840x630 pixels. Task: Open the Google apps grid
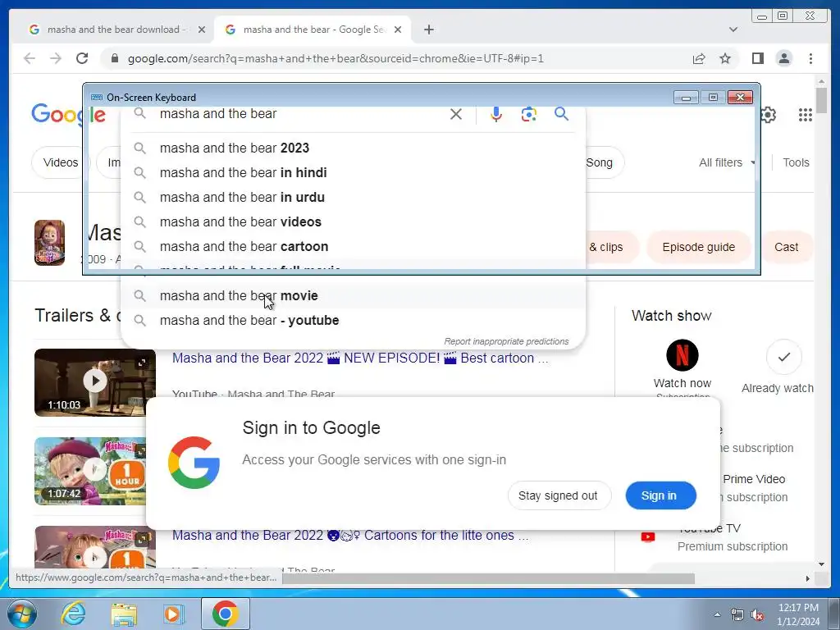coord(806,115)
